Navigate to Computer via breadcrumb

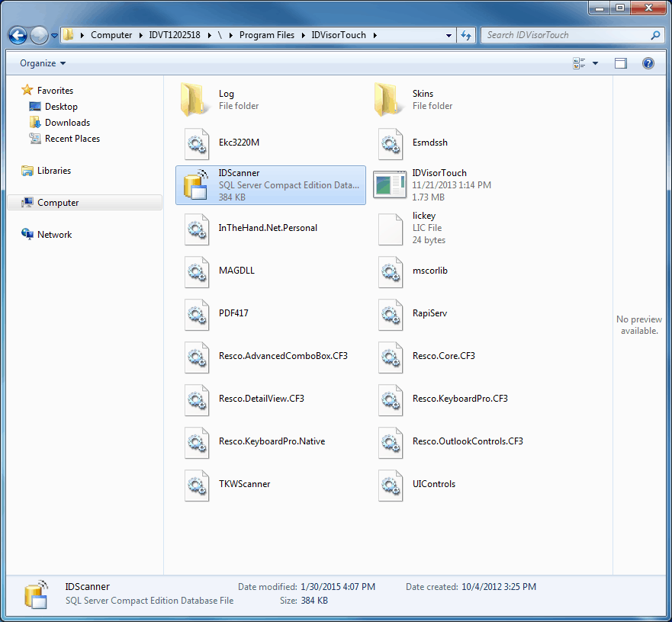(x=111, y=35)
